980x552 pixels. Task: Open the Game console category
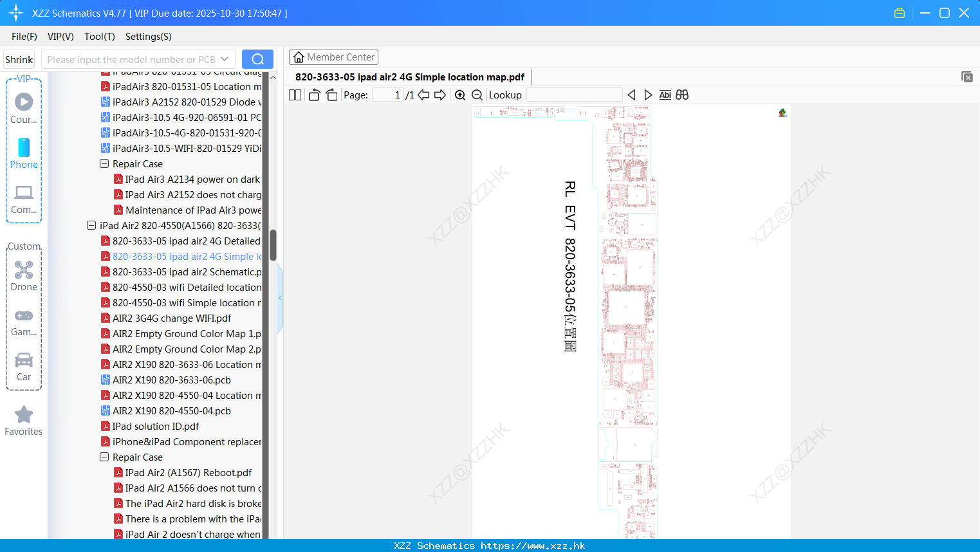[x=24, y=322]
